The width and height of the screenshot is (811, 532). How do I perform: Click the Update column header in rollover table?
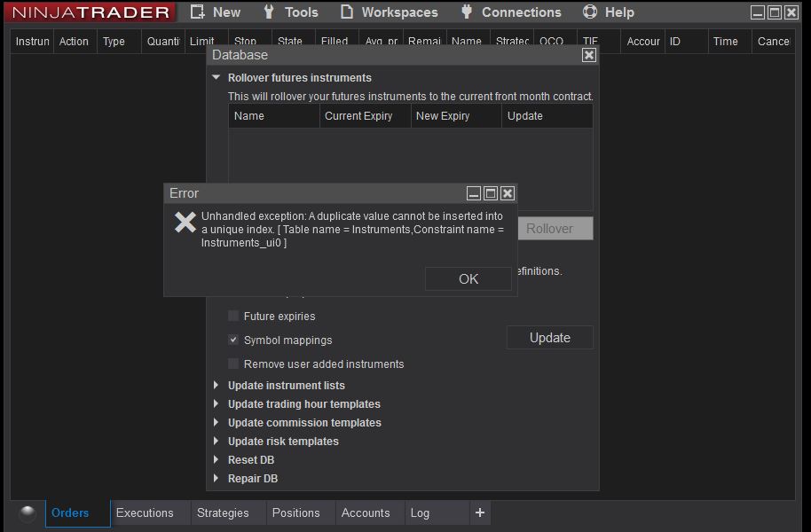tap(547, 116)
